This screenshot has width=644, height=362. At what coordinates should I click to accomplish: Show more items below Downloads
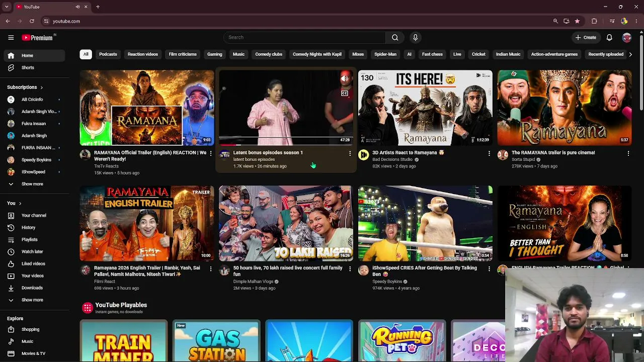click(x=34, y=300)
